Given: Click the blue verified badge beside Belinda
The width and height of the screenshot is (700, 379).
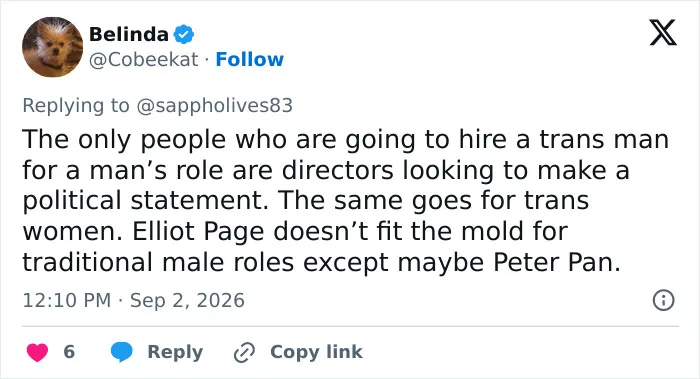Looking at the screenshot, I should point(183,34).
